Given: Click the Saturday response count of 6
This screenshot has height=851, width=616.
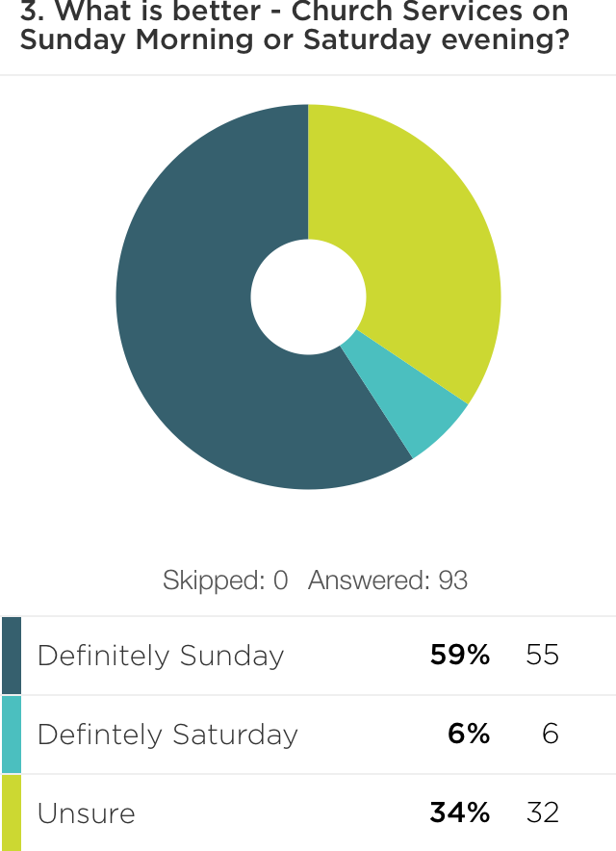Looking at the screenshot, I should pos(551,735).
